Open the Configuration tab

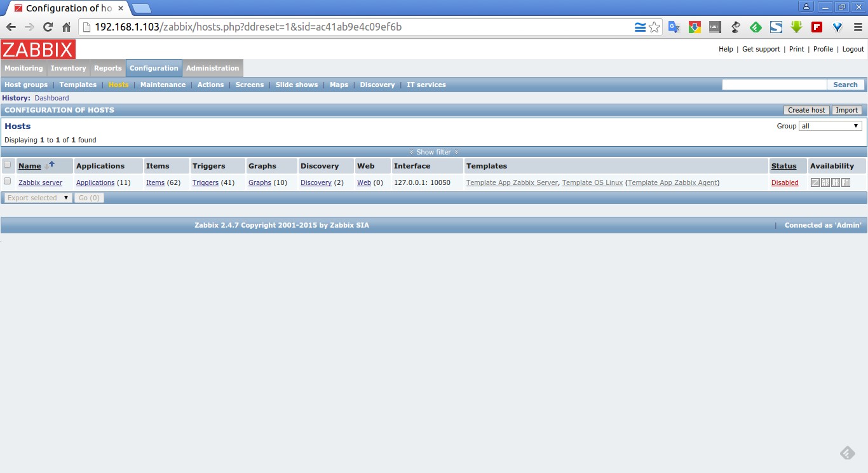tap(154, 68)
